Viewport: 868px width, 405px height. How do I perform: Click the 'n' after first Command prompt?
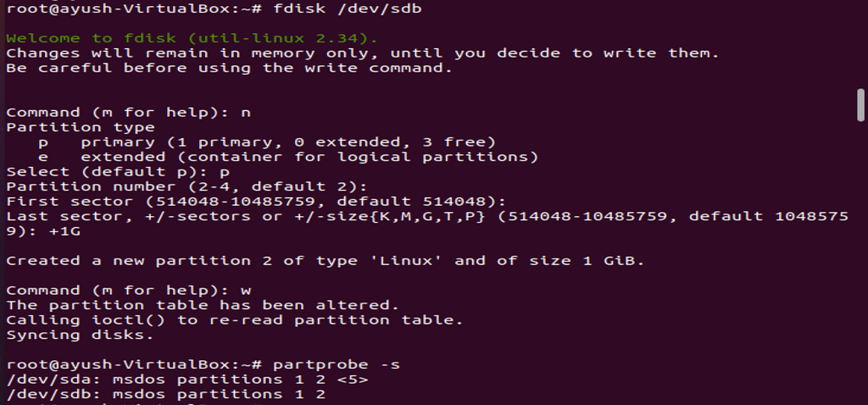tap(247, 113)
